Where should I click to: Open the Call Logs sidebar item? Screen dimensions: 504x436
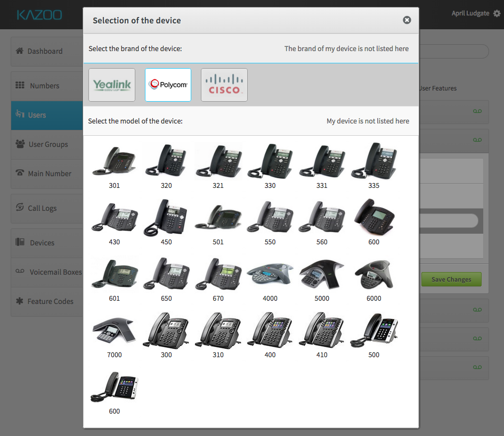[47, 209]
